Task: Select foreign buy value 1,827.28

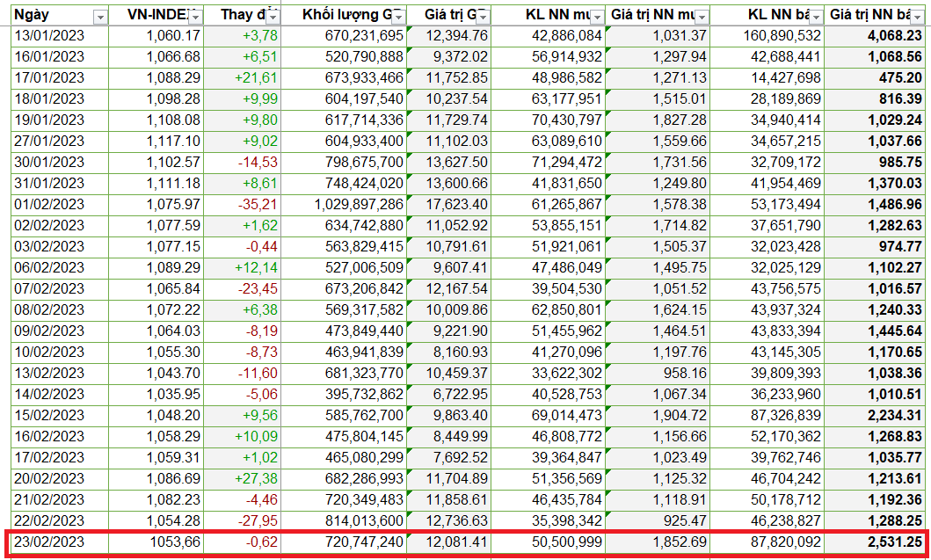Action: point(658,120)
